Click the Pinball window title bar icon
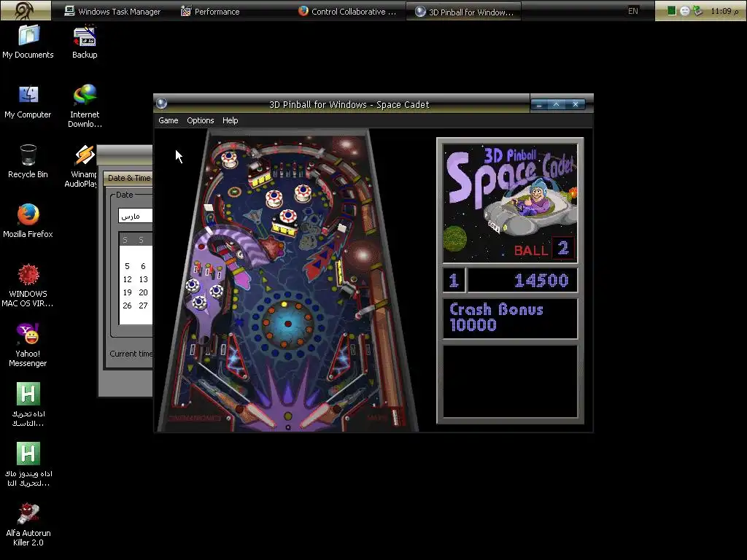Viewport: 747px width, 560px height. coord(162,104)
